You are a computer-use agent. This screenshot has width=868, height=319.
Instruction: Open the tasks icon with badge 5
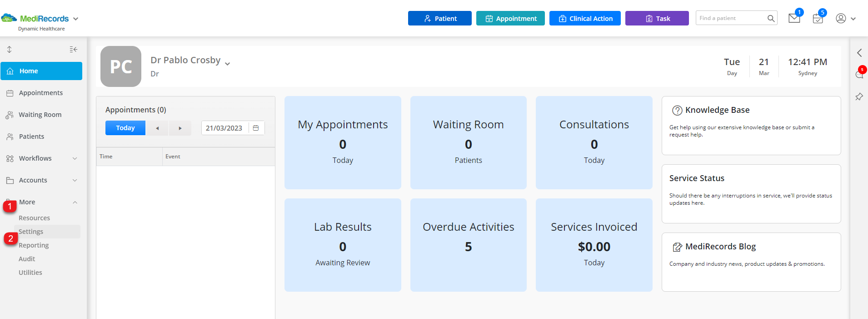[x=818, y=19]
